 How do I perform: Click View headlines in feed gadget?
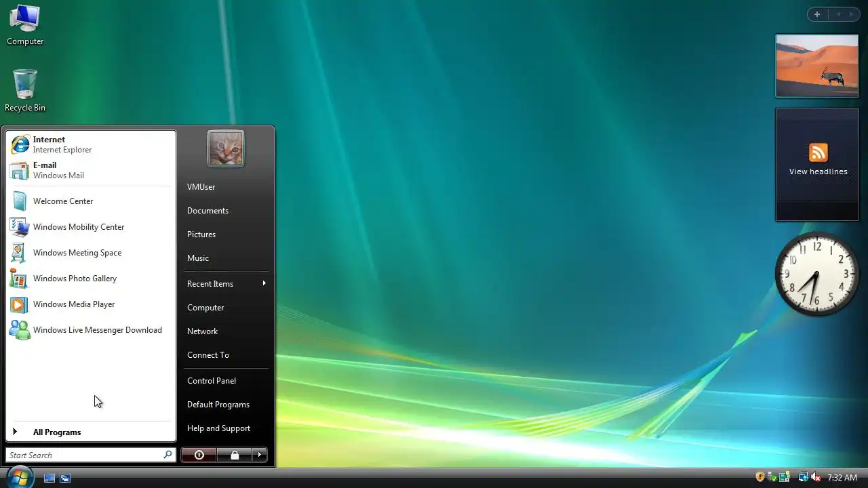point(818,172)
